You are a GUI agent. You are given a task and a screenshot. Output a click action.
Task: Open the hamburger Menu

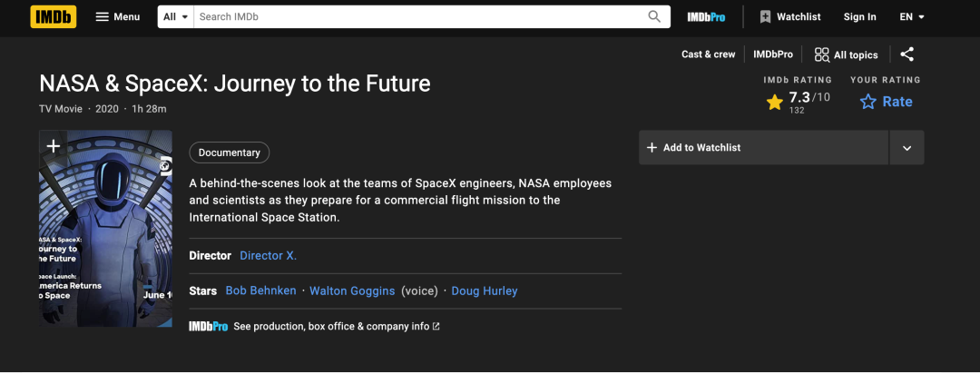pyautogui.click(x=117, y=17)
